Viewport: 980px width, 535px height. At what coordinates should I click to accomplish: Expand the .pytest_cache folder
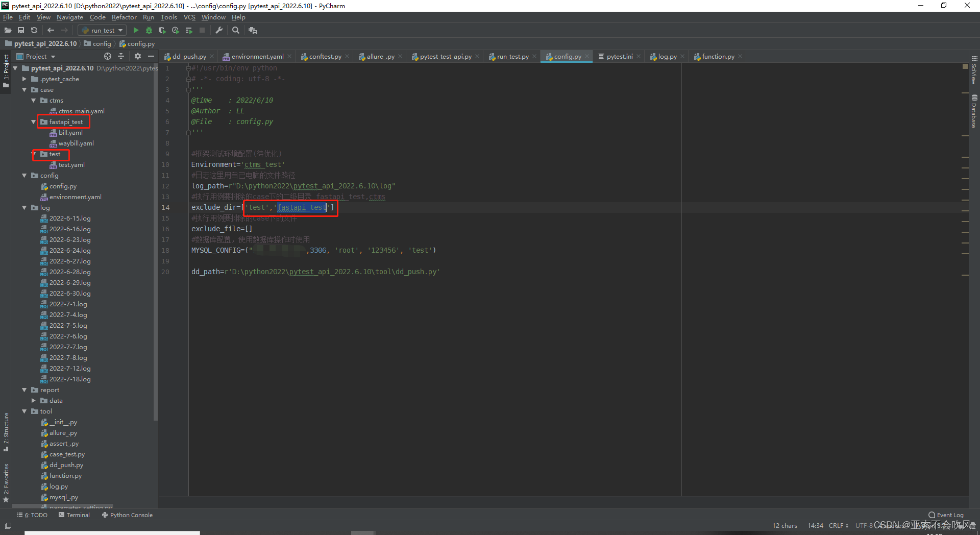pos(24,79)
